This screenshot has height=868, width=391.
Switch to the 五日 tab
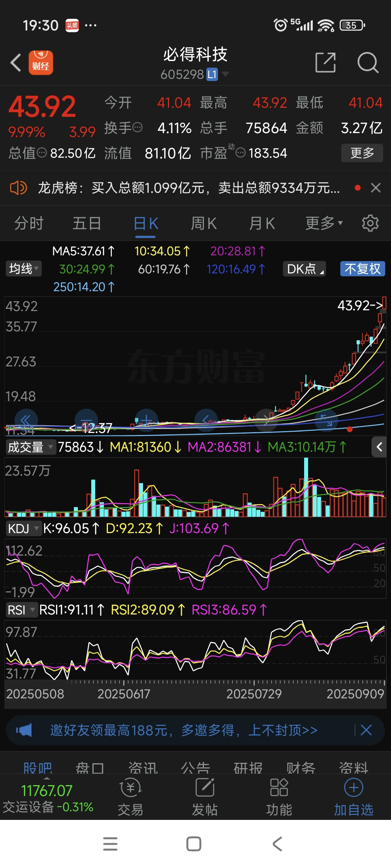[x=87, y=223]
